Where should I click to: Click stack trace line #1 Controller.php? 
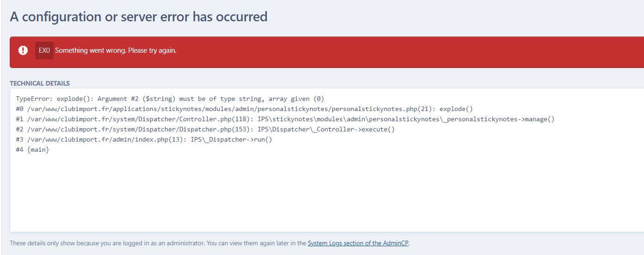(285, 119)
